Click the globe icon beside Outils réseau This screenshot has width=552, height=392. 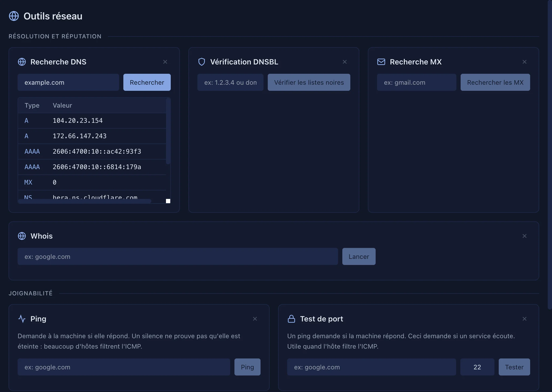pyautogui.click(x=14, y=16)
